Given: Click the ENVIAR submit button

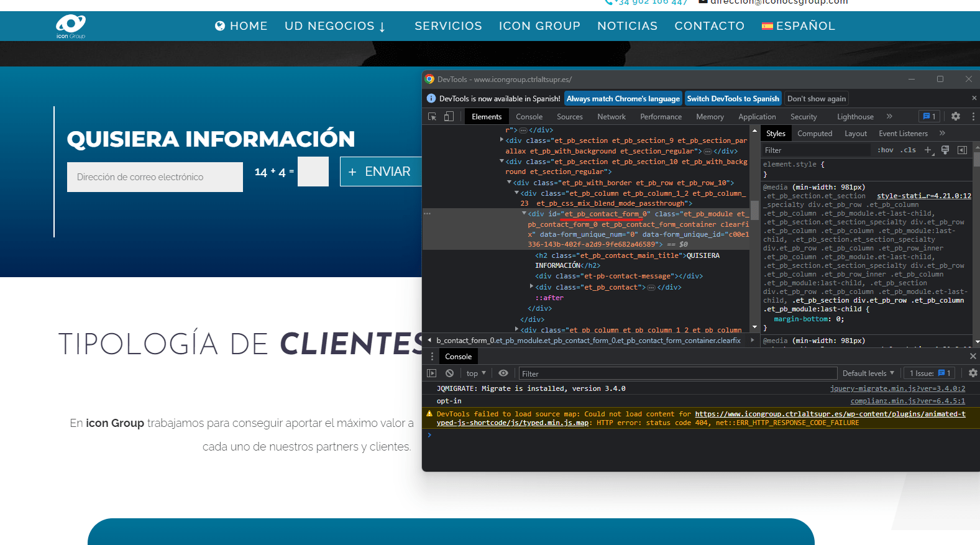Looking at the screenshot, I should [x=380, y=172].
